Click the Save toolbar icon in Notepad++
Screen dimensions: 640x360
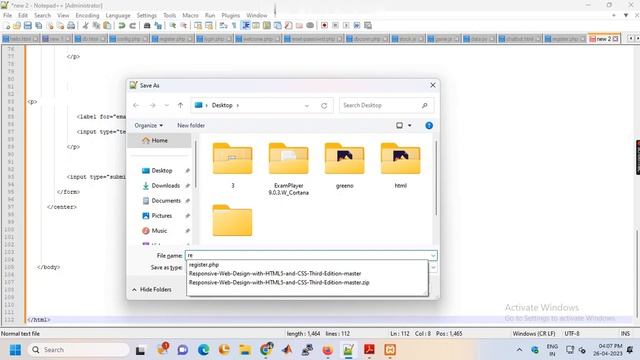(x=28, y=25)
